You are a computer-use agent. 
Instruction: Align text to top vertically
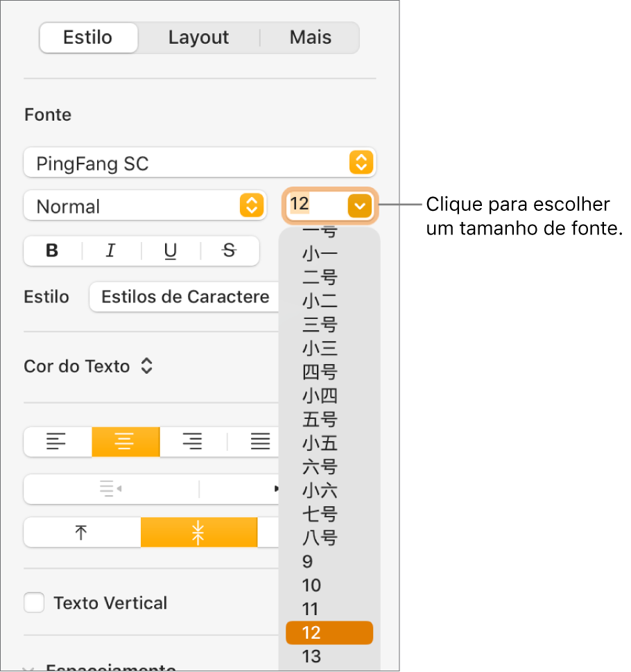[x=81, y=533]
